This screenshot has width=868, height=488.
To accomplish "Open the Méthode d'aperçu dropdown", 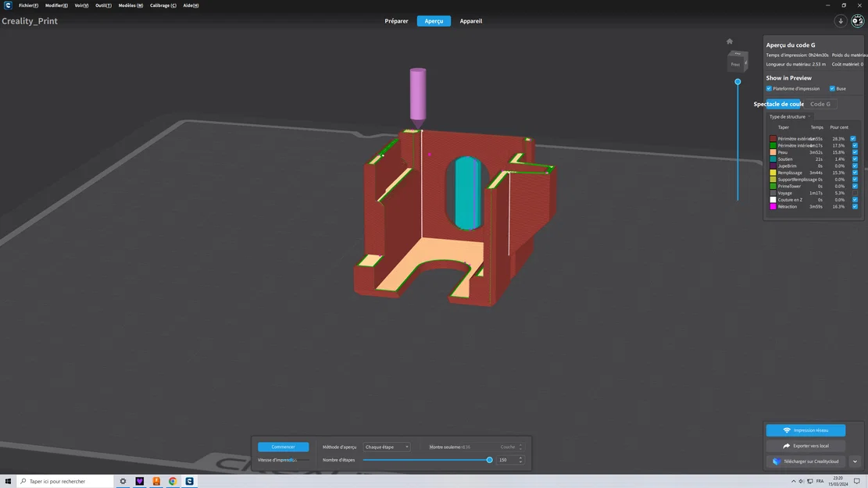I will [386, 447].
